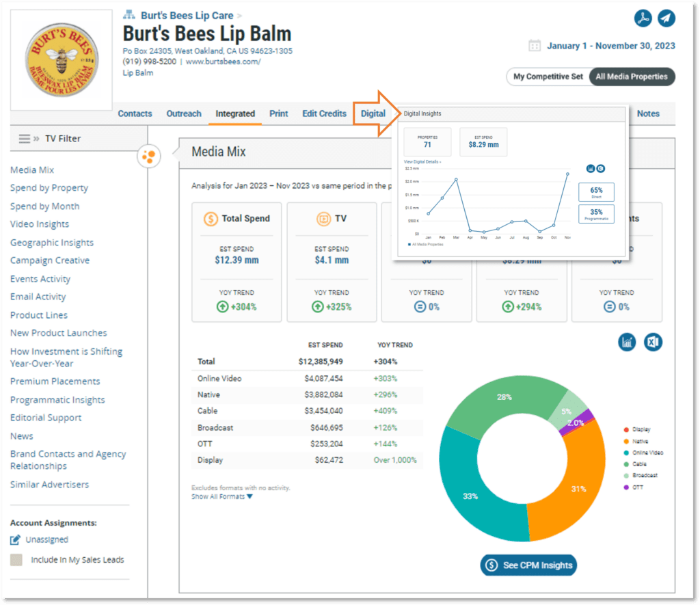Viewport: 700px width, 605px height.
Task: Open the date range calendar icon
Action: click(x=535, y=46)
